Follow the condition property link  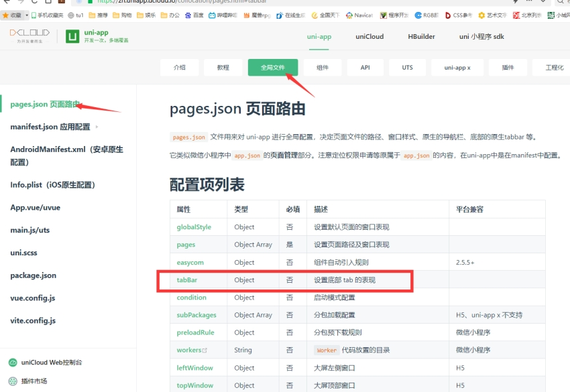pyautogui.click(x=192, y=298)
